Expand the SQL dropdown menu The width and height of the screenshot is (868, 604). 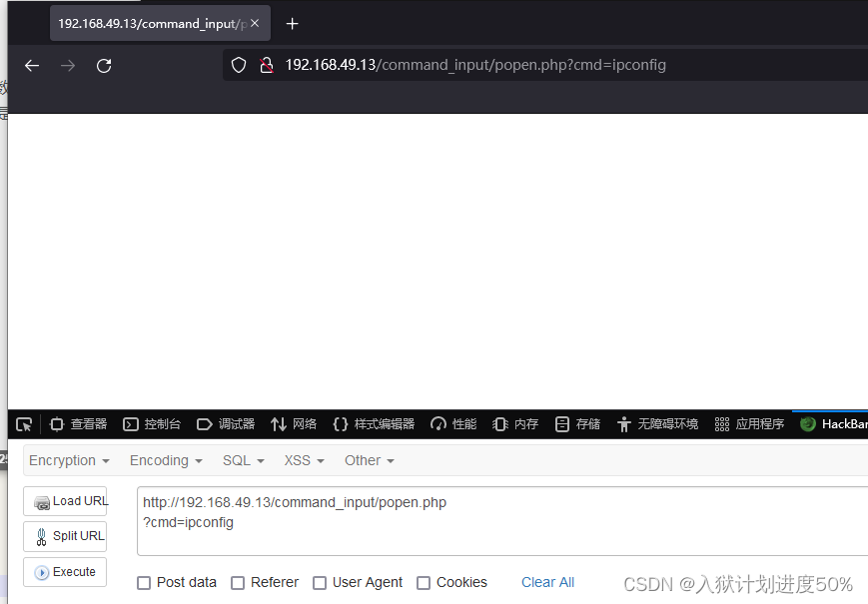[x=244, y=461]
